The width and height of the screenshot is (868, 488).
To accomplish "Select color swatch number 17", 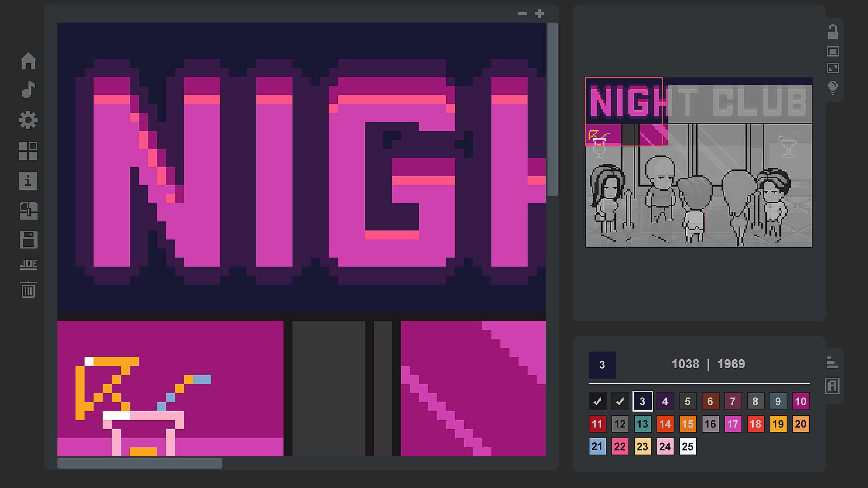I will coord(733,424).
